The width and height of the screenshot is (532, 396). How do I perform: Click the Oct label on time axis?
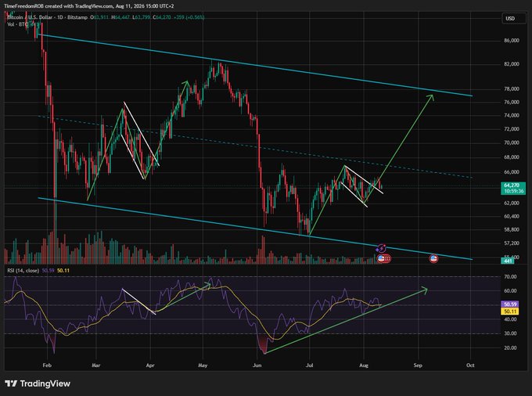(470, 365)
